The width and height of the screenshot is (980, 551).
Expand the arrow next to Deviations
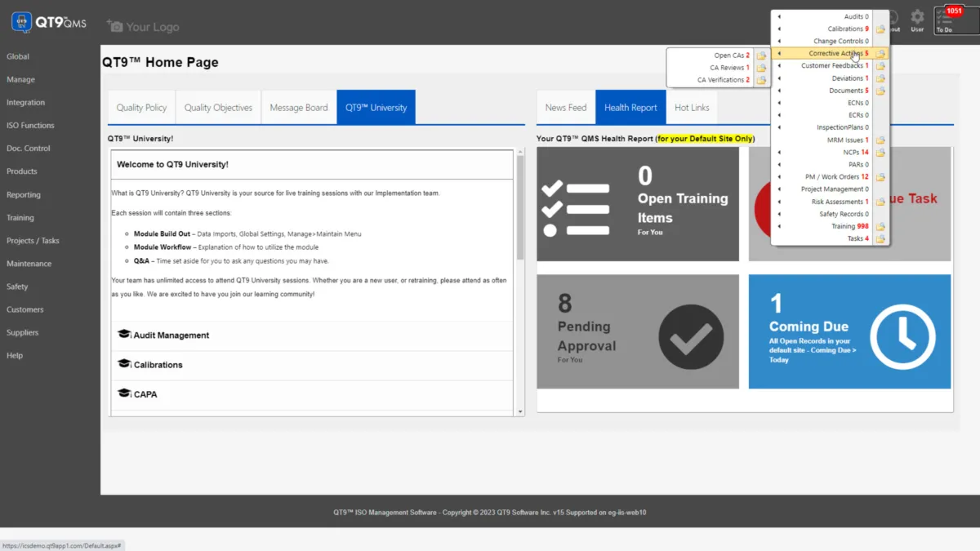tap(779, 78)
